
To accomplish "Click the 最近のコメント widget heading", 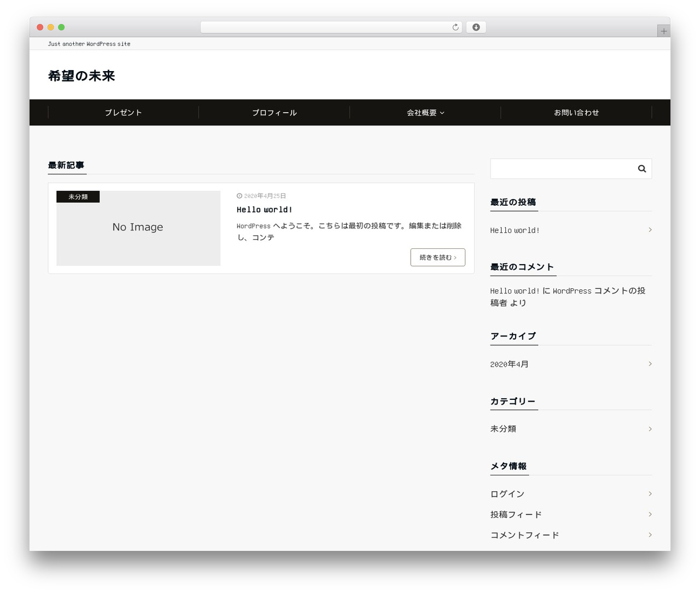I will click(522, 267).
